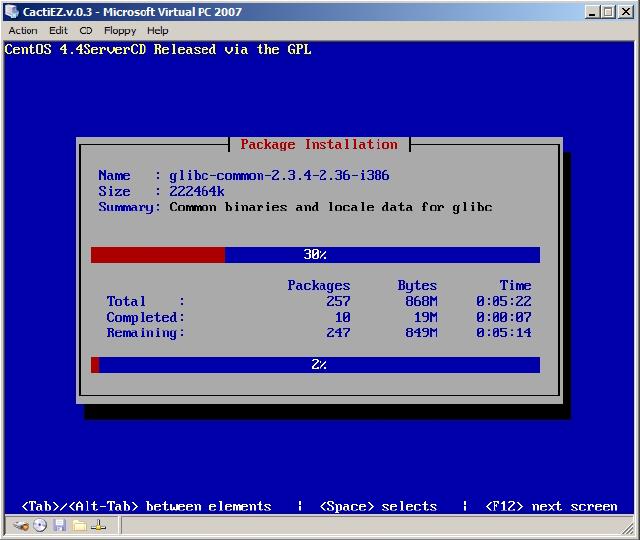The height and width of the screenshot is (540, 640).
Task: Click the 'Summary' field label
Action: coord(129,207)
